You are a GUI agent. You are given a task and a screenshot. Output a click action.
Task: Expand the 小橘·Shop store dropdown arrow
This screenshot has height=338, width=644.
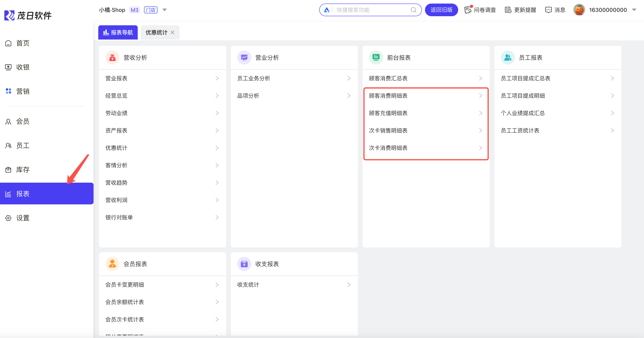click(x=165, y=10)
